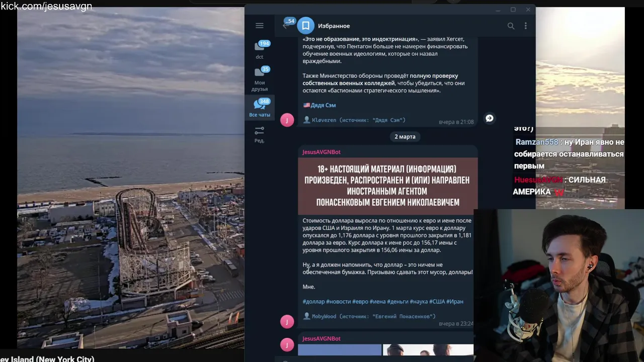Click the #наука hashtag

point(419,301)
